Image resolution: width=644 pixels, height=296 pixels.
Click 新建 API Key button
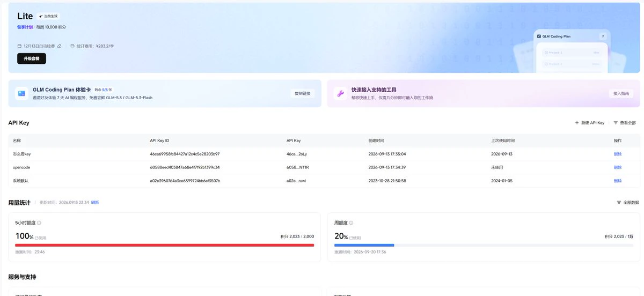590,123
